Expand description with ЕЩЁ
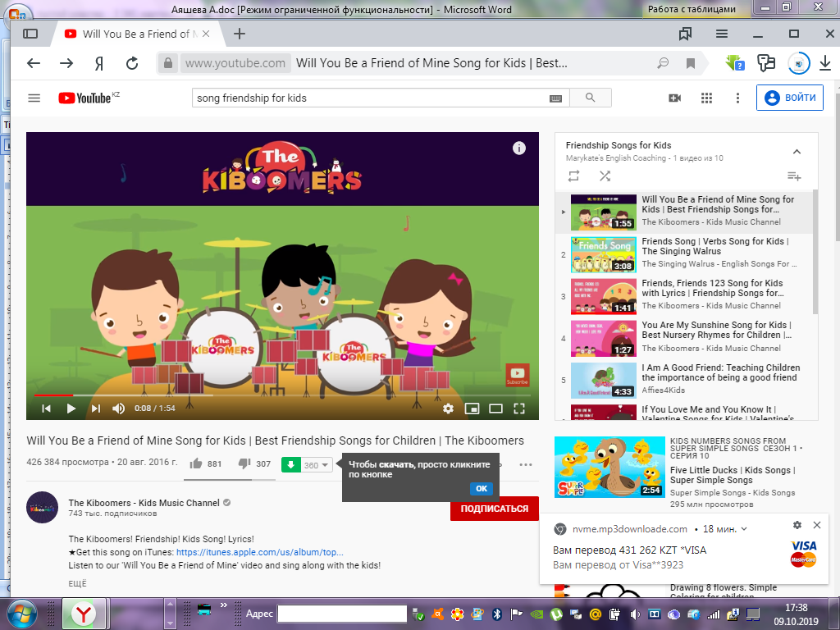 77,583
